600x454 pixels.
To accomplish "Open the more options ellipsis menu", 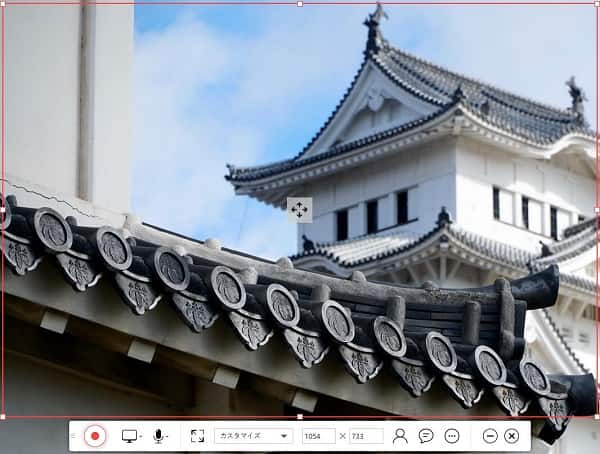I will 452,436.
